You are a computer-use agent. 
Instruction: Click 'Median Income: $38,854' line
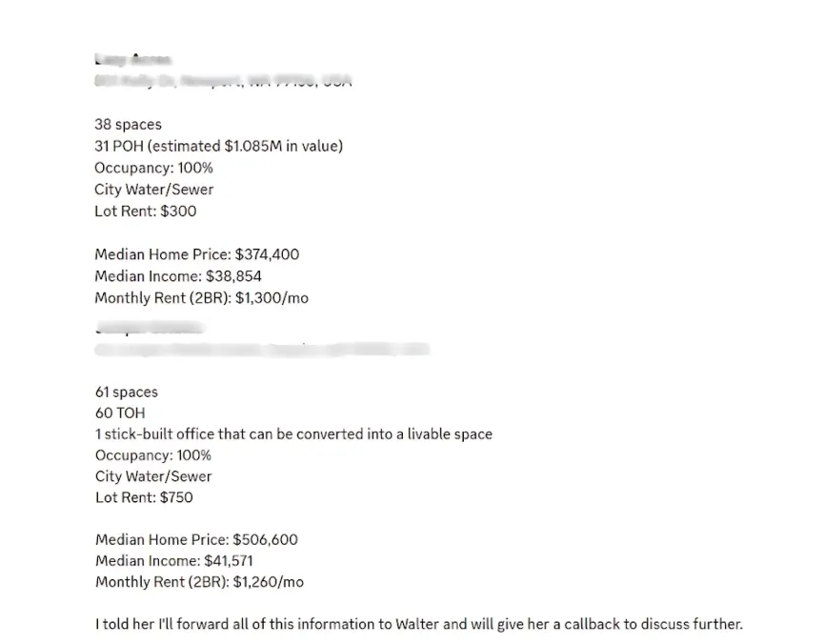click(178, 276)
